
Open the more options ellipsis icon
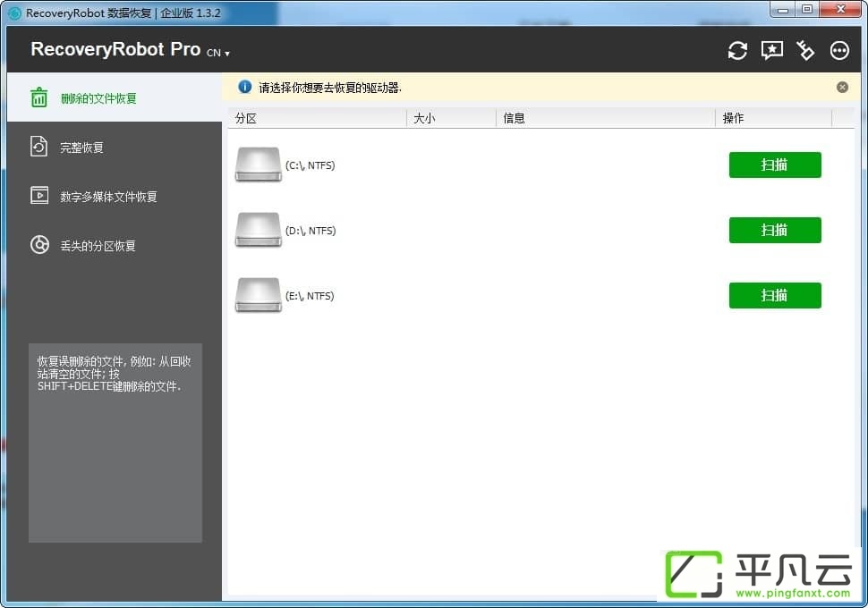click(839, 51)
